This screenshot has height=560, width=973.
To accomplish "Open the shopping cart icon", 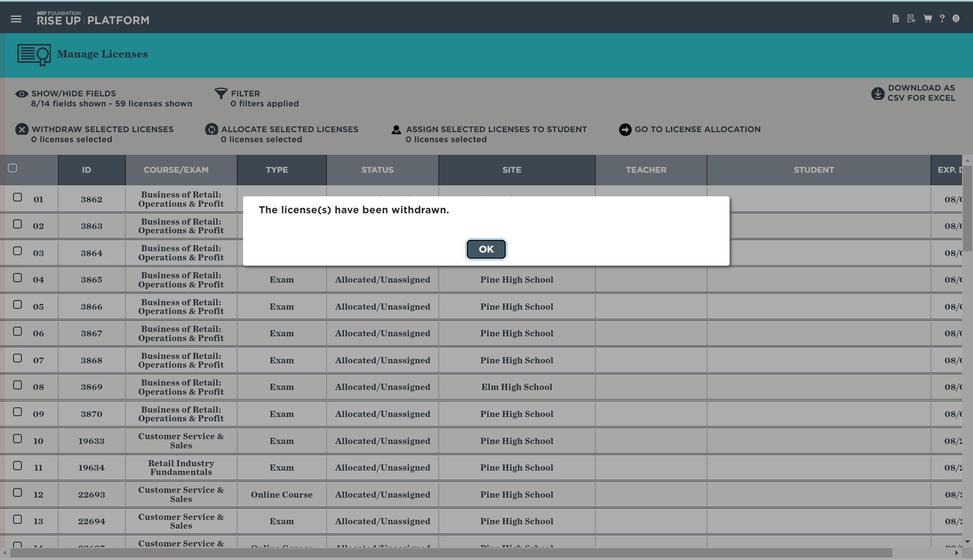I will click(928, 19).
